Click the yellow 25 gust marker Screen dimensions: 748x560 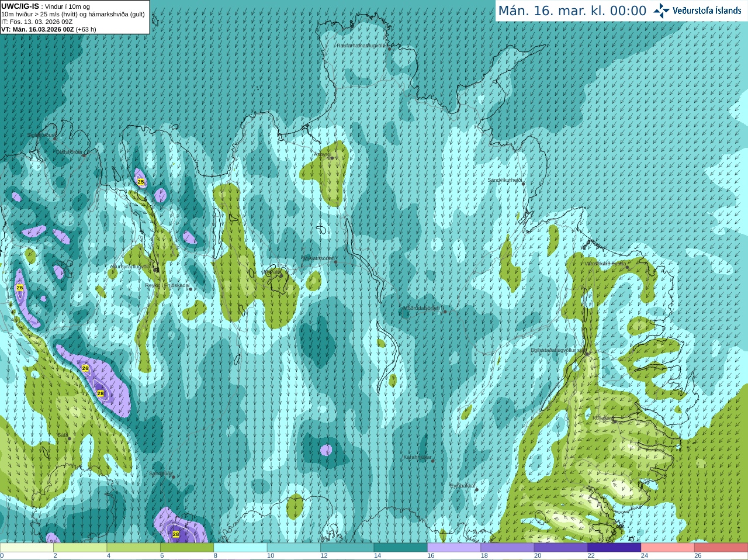[141, 182]
